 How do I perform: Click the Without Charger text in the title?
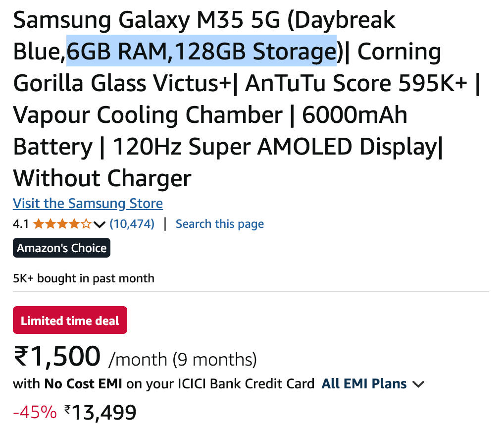(x=102, y=178)
